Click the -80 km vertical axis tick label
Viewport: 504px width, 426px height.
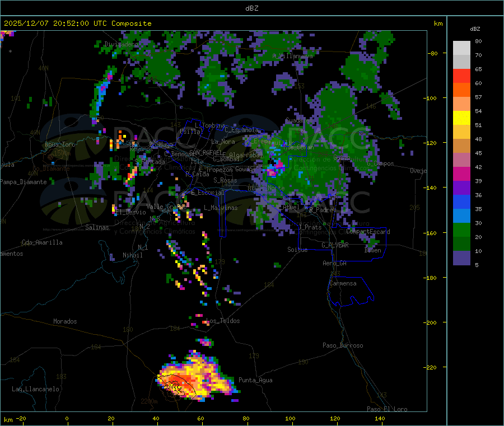point(432,53)
